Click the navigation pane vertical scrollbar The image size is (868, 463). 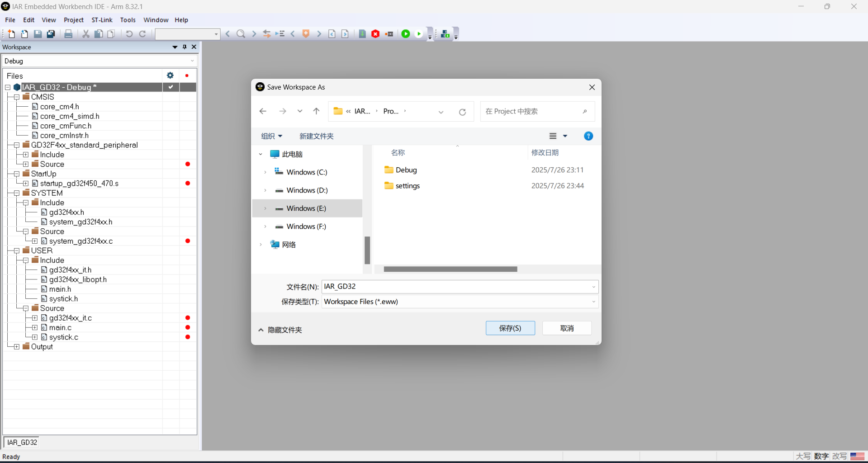click(367, 250)
